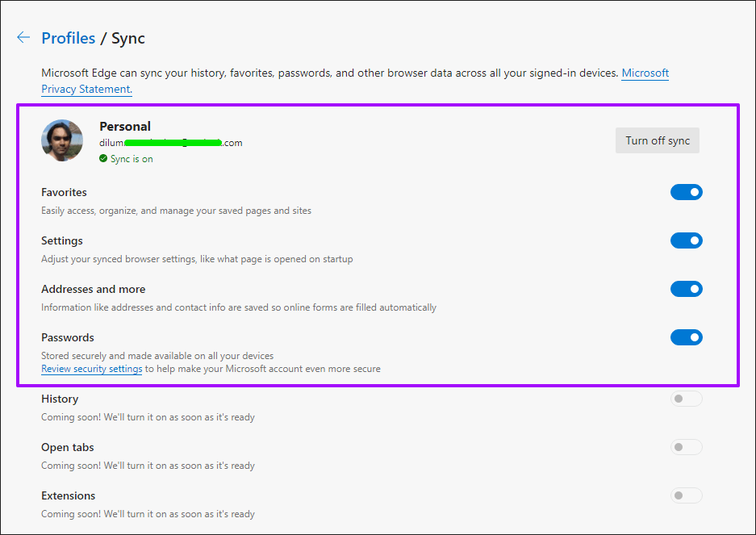Click the Favorites heading text

point(64,192)
